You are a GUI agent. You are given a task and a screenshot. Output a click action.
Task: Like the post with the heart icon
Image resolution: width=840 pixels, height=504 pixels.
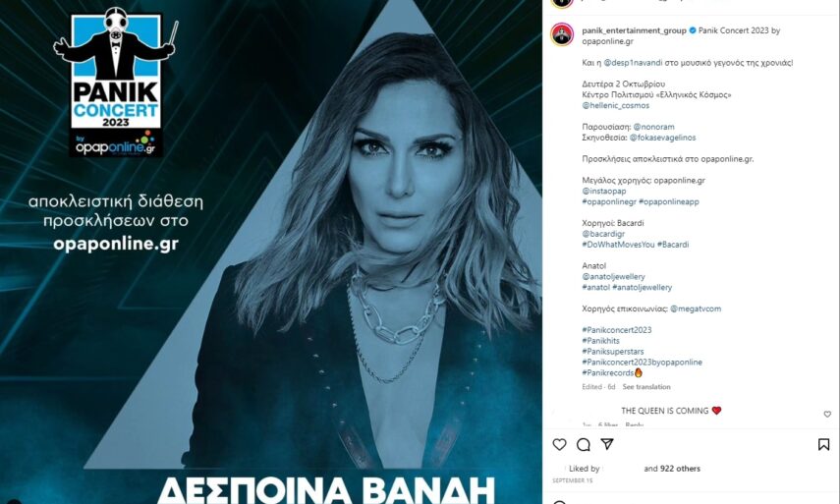tap(559, 444)
